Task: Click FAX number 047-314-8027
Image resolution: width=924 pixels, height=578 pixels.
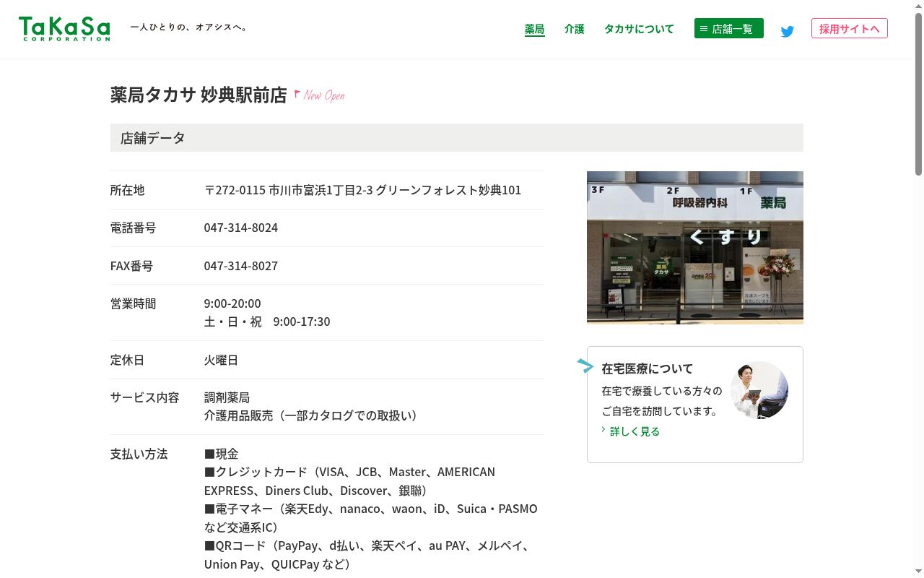Action: (241, 266)
